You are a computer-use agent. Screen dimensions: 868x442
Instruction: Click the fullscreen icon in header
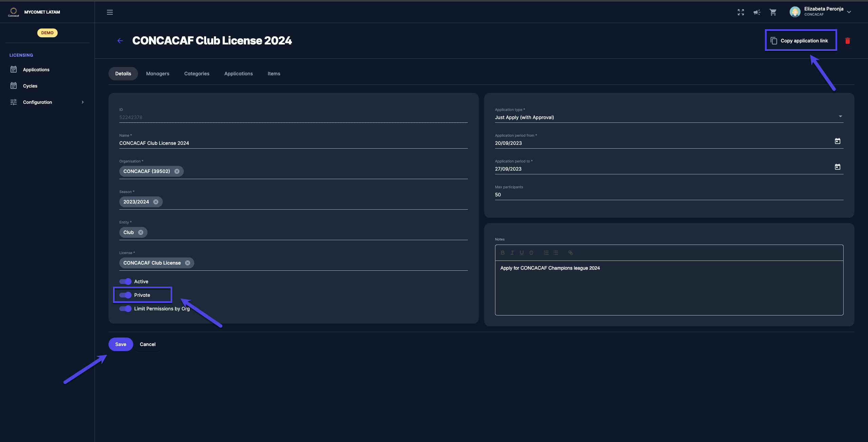741,12
